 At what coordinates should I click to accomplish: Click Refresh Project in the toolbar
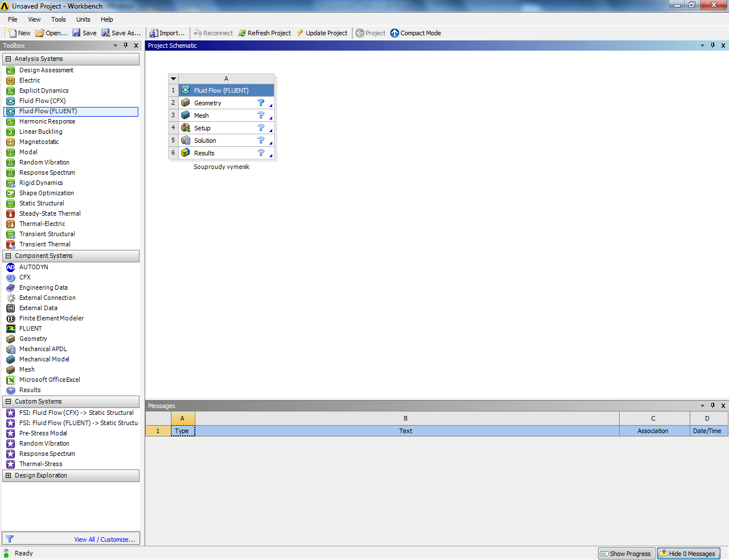(x=264, y=33)
